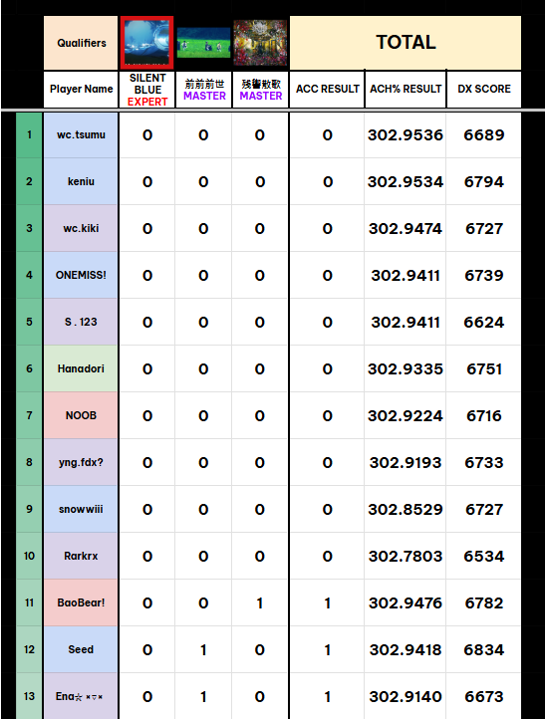Click the green field song cover thumbnail

pos(204,43)
